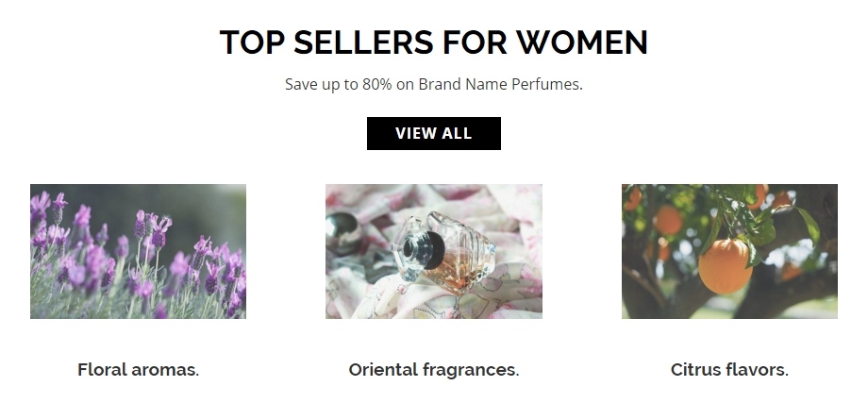The image size is (868, 420).
Task: Open the lavender flowers image
Action: (x=138, y=251)
